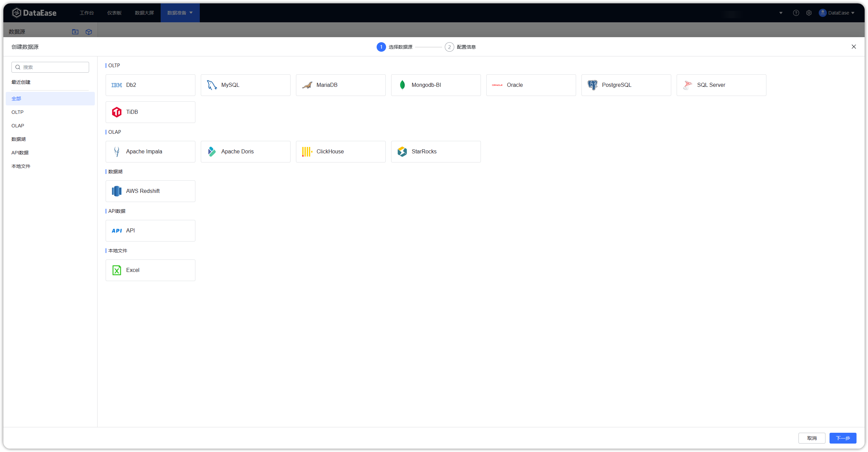
Task: Filter by OLAP category in sidebar
Action: [50, 126]
